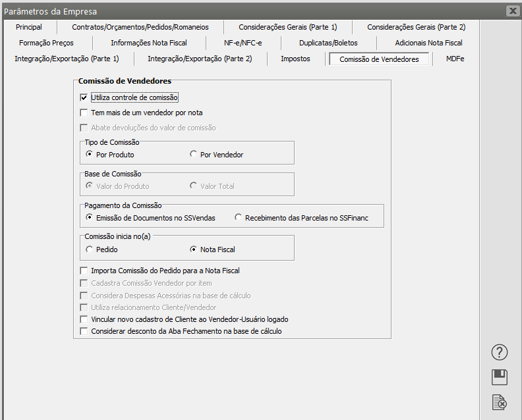
Task: Switch to Formação Preços tab
Action: [x=46, y=43]
